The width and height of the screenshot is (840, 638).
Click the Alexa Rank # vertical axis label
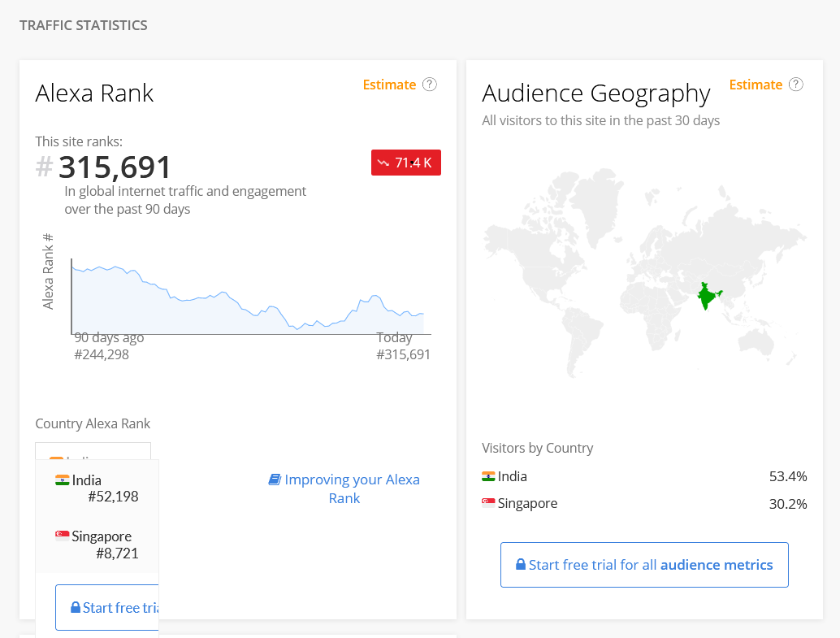48,271
